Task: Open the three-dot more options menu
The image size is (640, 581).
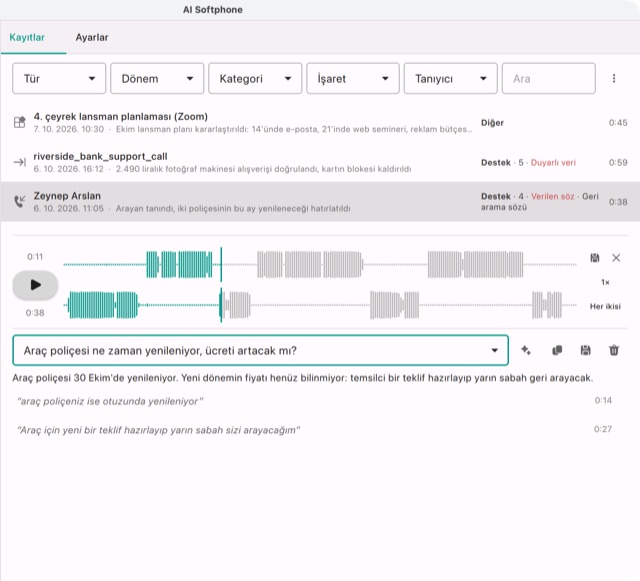Action: [x=614, y=78]
